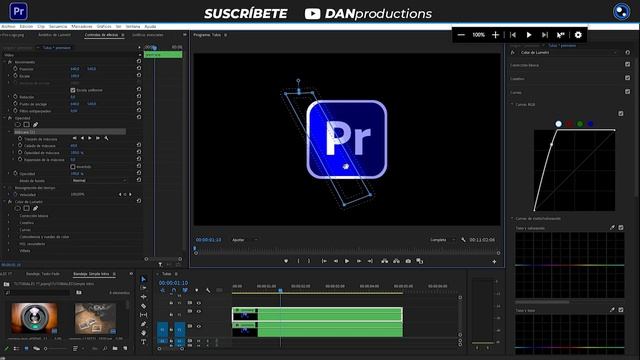Step forward one frame in Program monitor
This screenshot has height=360, width=640.
point(359,261)
